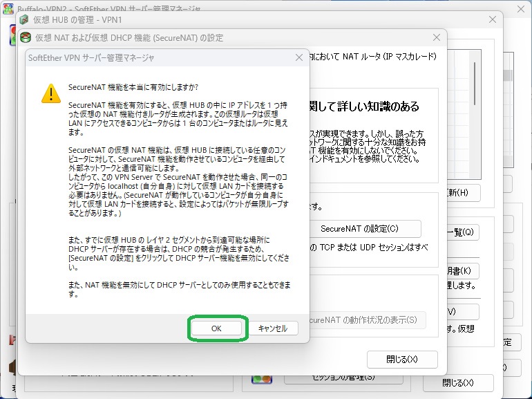Click the SecureNAT window title icon
This screenshot has width=532, height=399.
pos(26,37)
